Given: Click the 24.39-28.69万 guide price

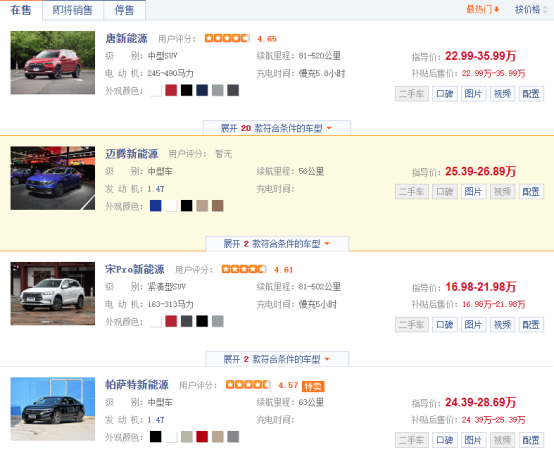Looking at the screenshot, I should pos(481,402).
